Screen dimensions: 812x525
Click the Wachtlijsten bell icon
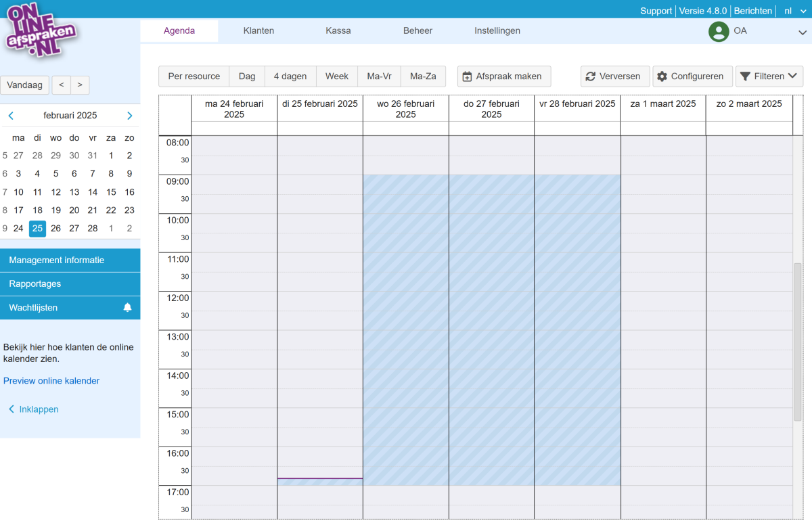(x=127, y=308)
